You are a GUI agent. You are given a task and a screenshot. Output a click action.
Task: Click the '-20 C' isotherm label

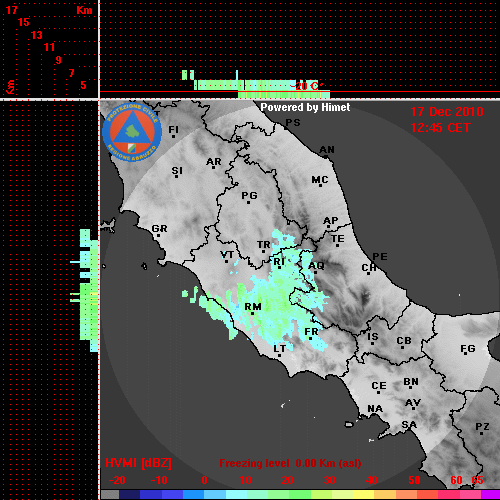304,86
